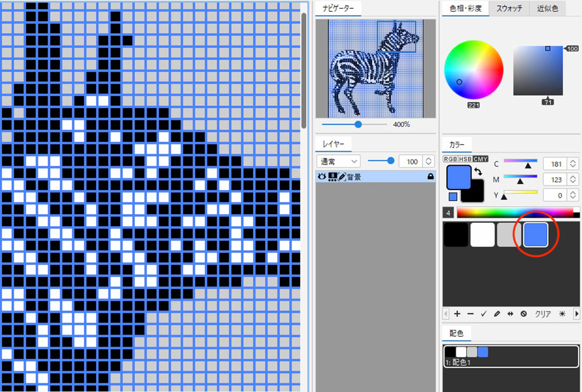Click the lock icon on the 背景 layer

[x=430, y=177]
